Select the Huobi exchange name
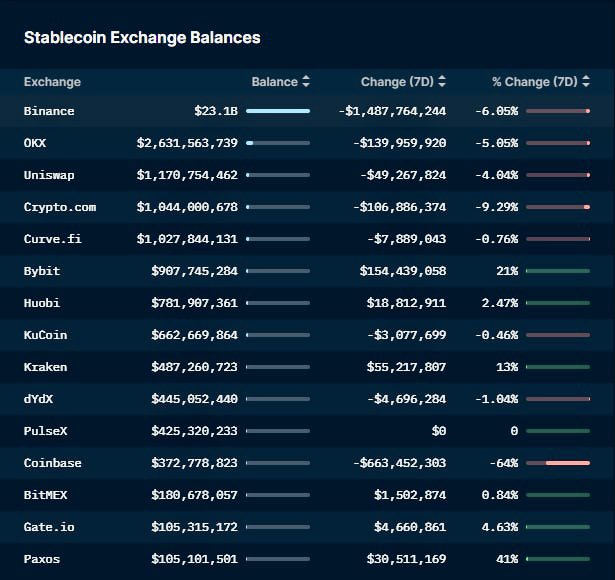The image size is (615, 580). click(42, 303)
